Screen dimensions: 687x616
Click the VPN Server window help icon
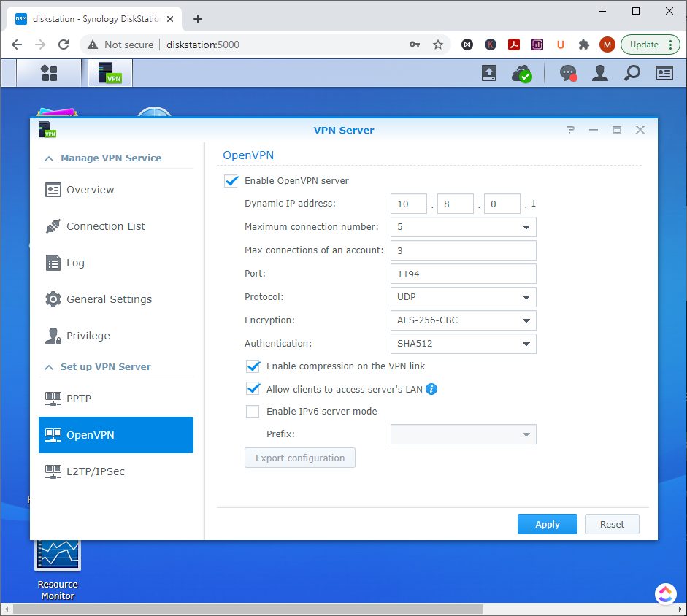point(570,130)
